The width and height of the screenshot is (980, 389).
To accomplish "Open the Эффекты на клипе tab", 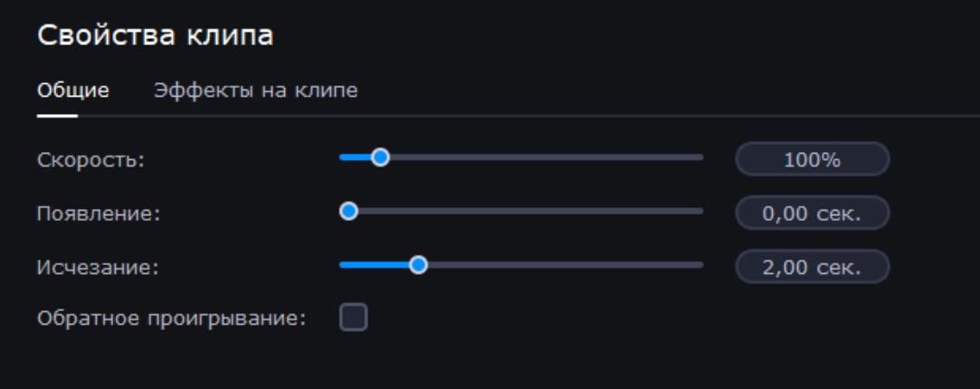I will click(x=255, y=90).
